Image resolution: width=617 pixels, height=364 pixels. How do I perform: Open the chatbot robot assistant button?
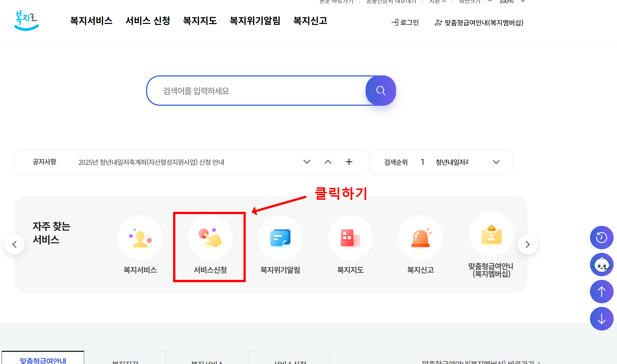point(602,265)
